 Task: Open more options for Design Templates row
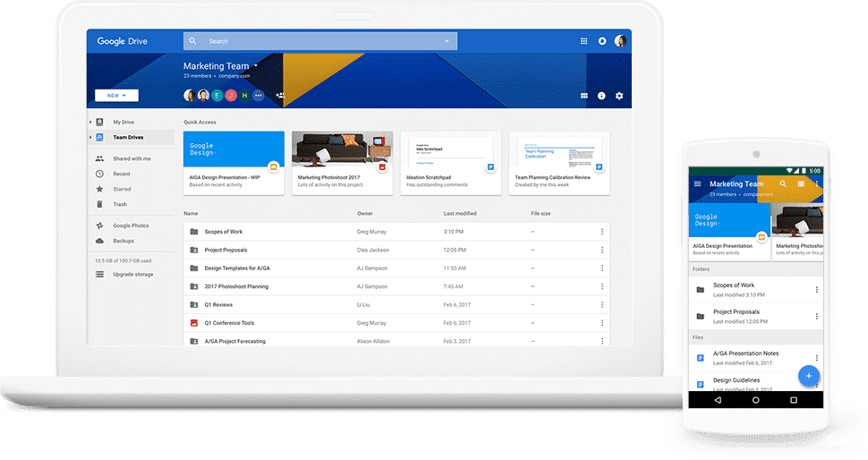601,268
